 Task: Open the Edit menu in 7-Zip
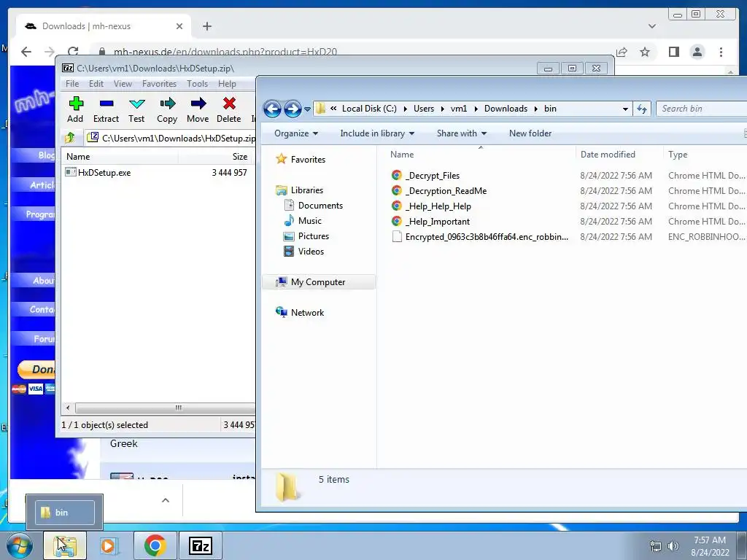96,84
